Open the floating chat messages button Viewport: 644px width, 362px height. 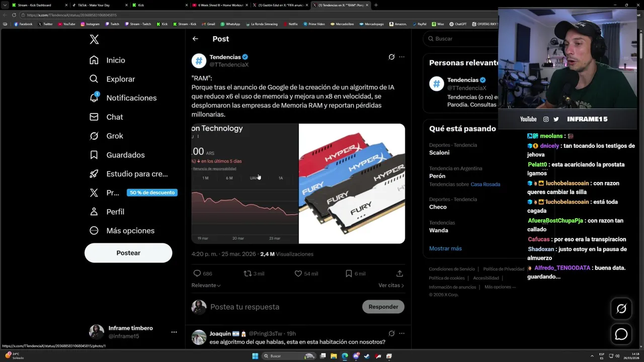point(621,334)
